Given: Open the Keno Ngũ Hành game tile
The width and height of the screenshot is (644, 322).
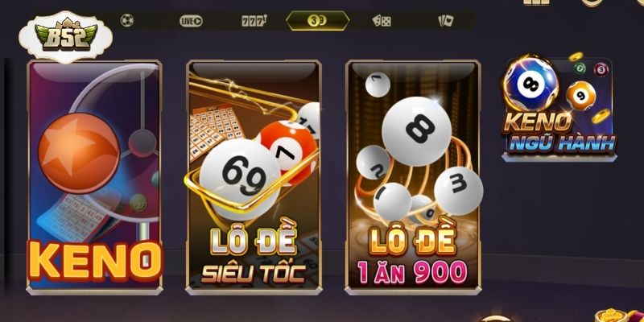Looking at the screenshot, I should [559, 108].
